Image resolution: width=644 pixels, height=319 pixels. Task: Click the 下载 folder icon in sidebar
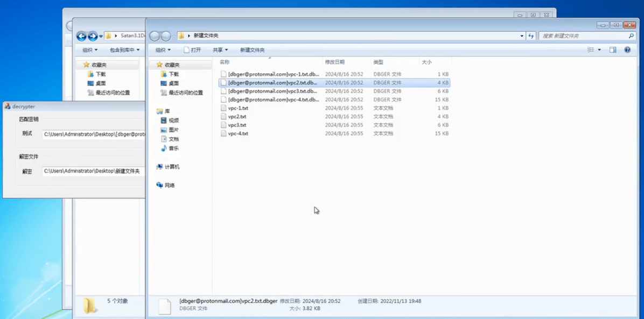pyautogui.click(x=164, y=74)
